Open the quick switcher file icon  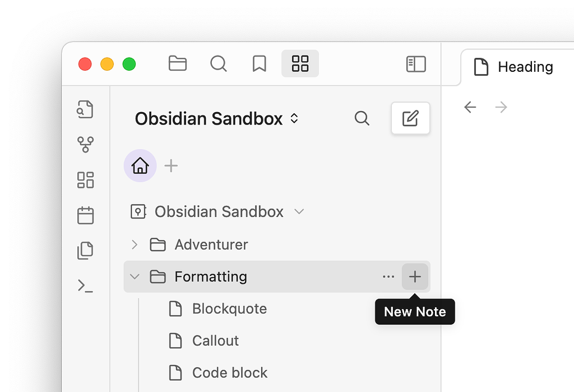pos(85,109)
